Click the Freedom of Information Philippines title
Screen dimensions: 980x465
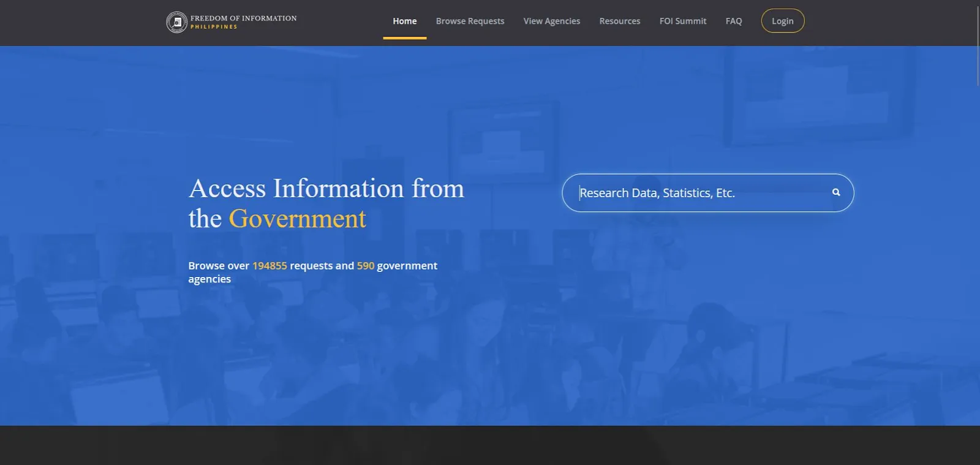[243, 22]
